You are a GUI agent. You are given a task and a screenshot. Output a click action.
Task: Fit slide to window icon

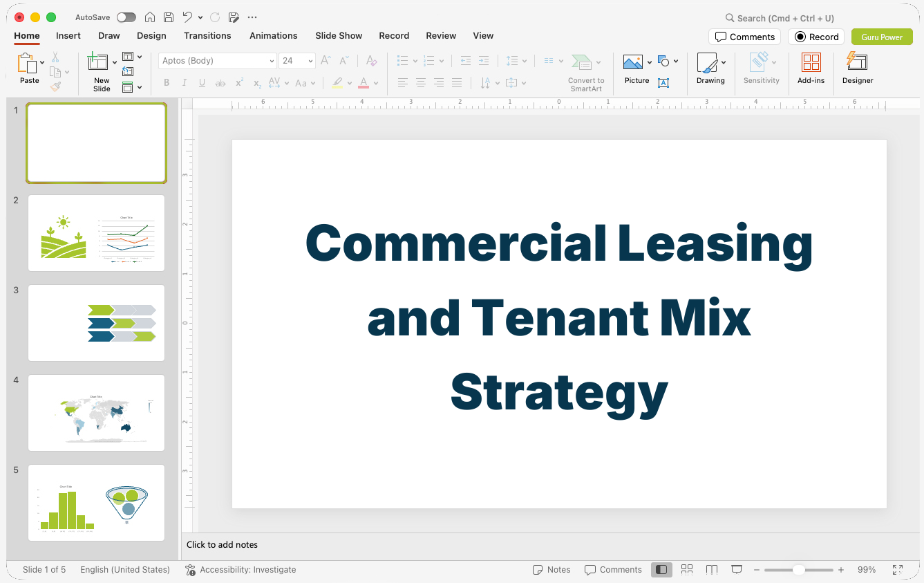click(x=898, y=570)
